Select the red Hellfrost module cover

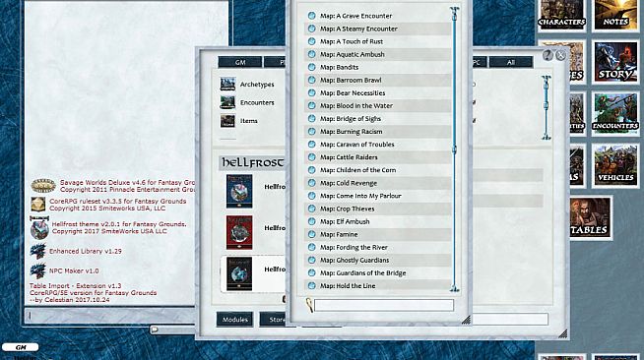[239, 232]
